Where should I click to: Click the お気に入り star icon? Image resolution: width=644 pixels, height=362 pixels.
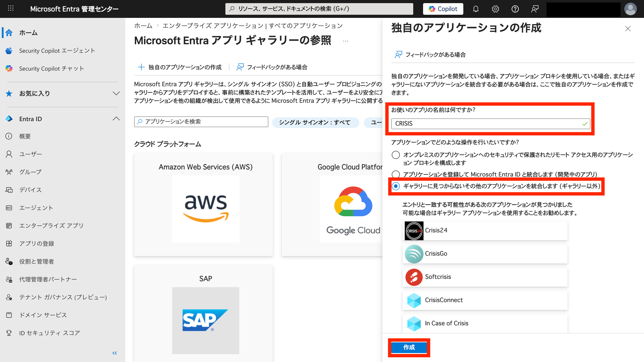(x=9, y=93)
